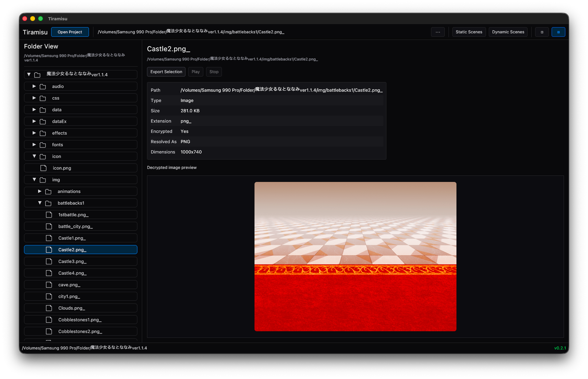
Task: Expand the dataEx folder
Action: pyautogui.click(x=34, y=121)
